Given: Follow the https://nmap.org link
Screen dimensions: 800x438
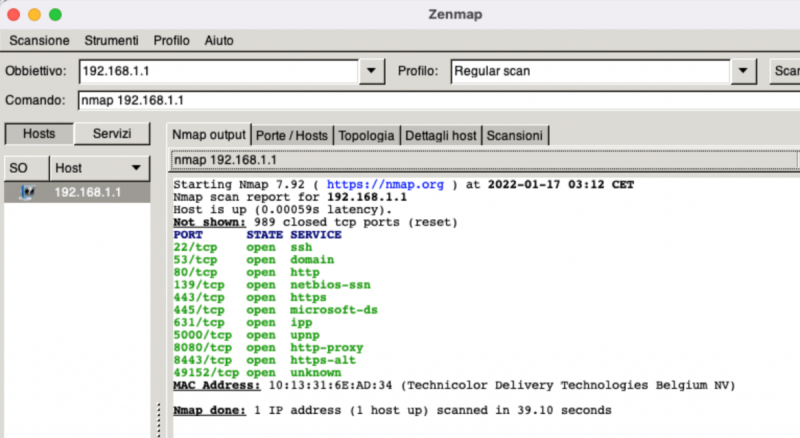Looking at the screenshot, I should point(385,184).
